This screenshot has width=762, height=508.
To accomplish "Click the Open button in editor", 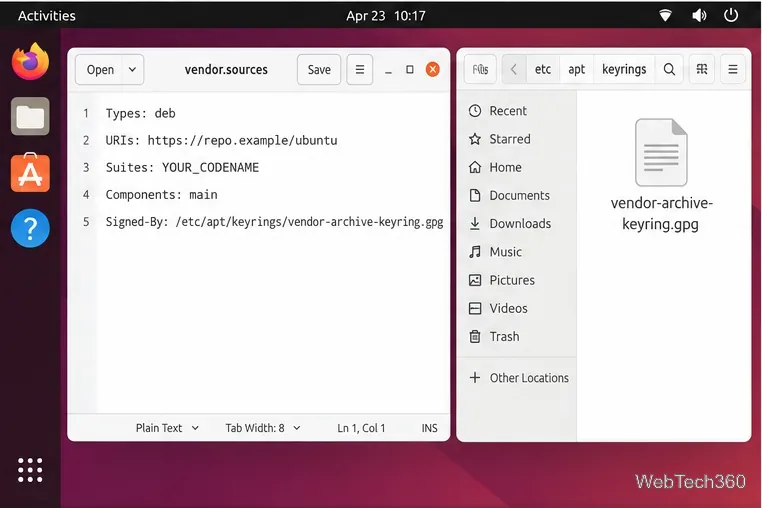I will [x=100, y=70].
